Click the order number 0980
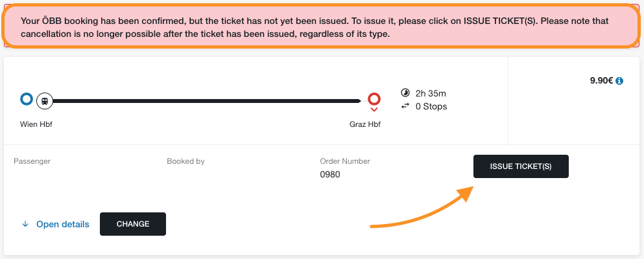 click(330, 175)
